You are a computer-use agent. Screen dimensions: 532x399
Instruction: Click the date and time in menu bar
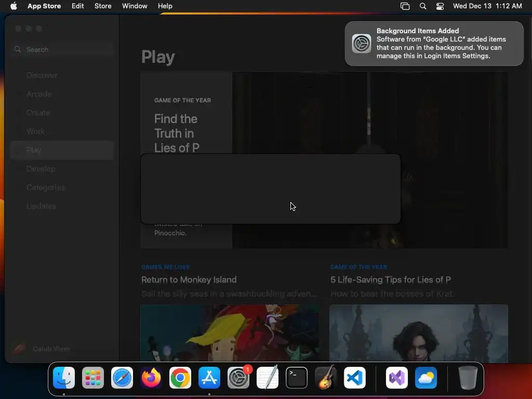[487, 6]
